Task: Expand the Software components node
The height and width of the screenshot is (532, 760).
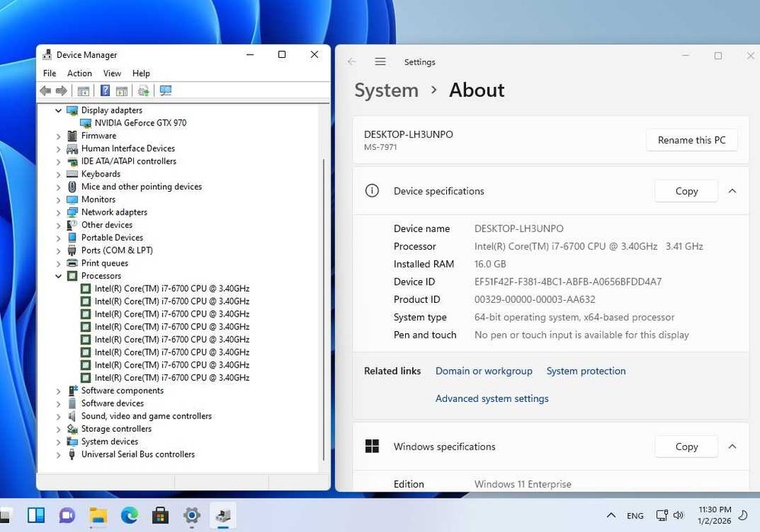Action: point(59,391)
